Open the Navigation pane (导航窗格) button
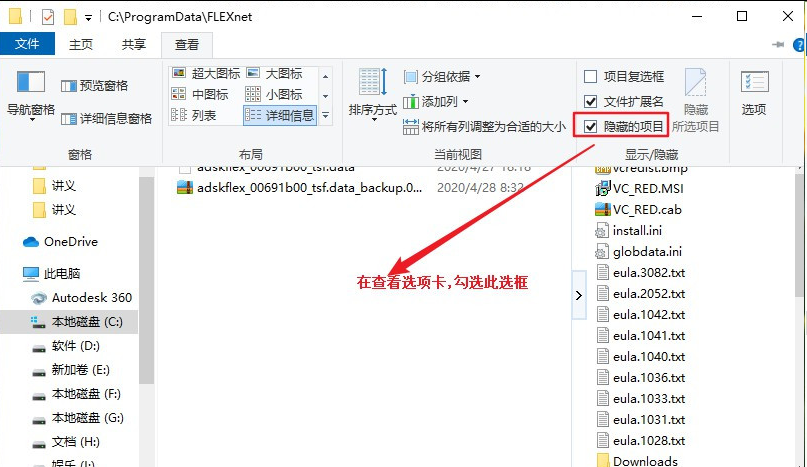This screenshot has width=807, height=467. coord(30,96)
